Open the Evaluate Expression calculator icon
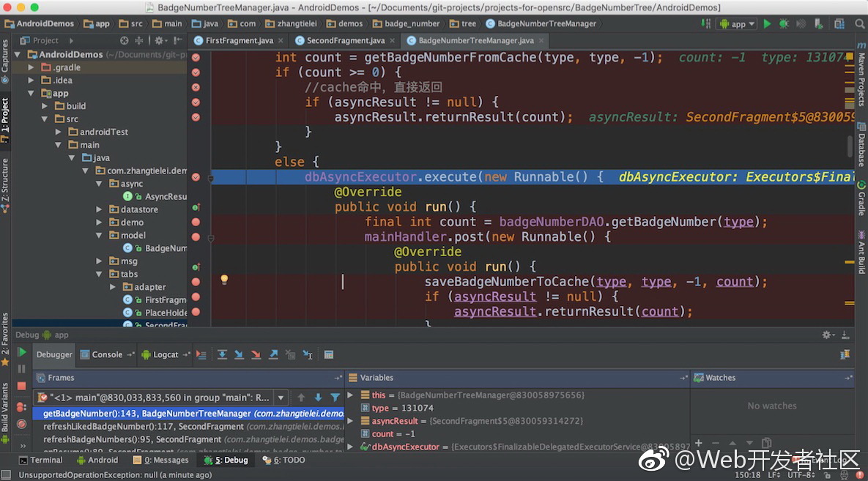The width and height of the screenshot is (868, 481). 329,355
